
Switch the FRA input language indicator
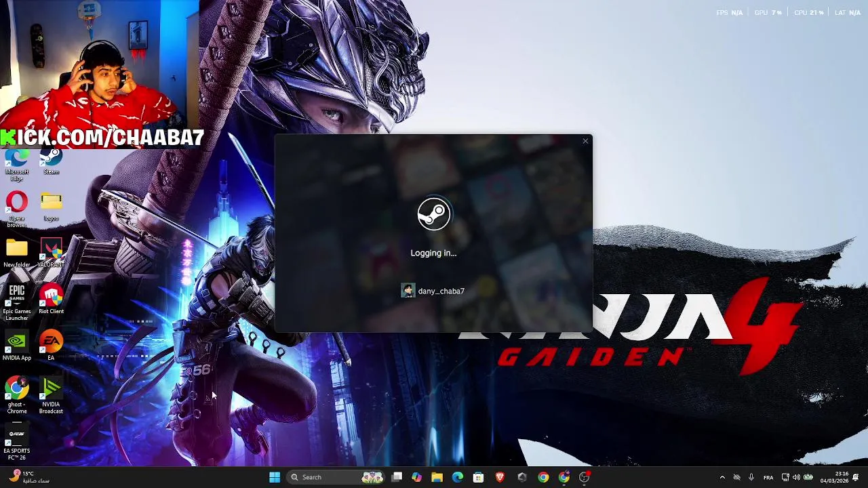[x=768, y=478]
